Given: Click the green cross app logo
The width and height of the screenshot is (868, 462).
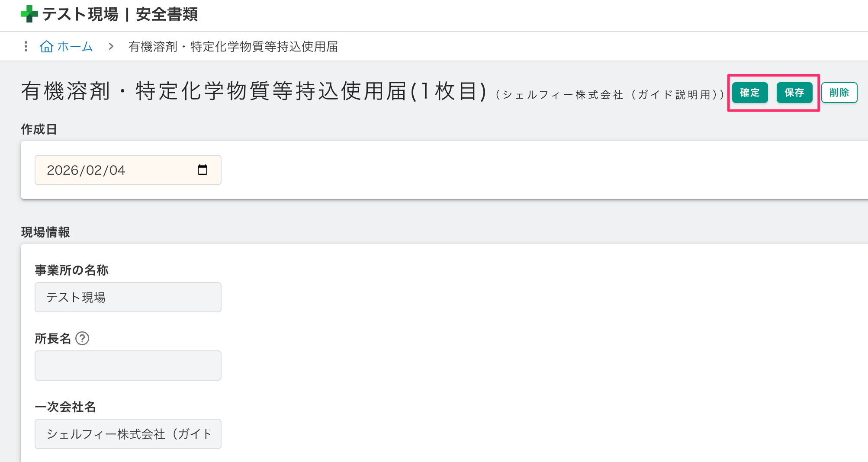Looking at the screenshot, I should point(29,14).
